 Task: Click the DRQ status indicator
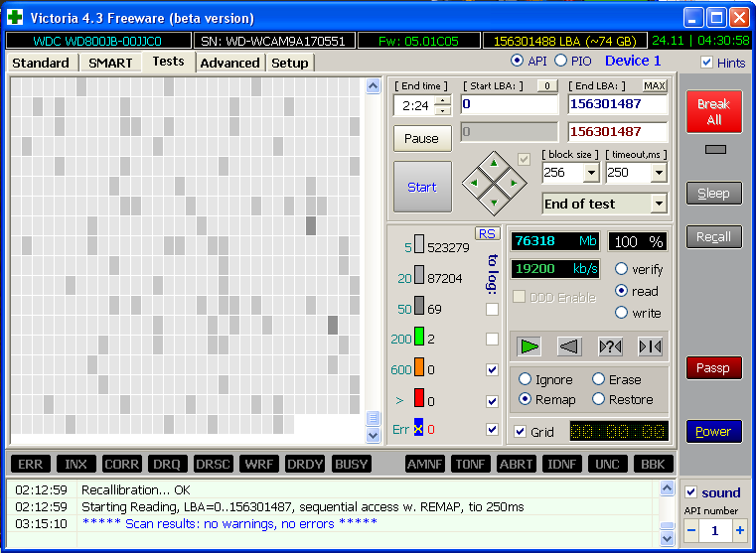(x=167, y=464)
